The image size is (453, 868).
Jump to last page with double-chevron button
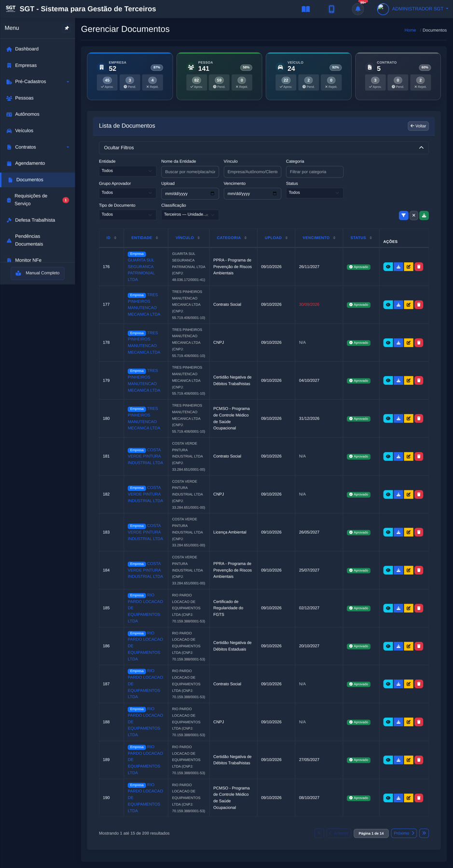click(x=424, y=833)
